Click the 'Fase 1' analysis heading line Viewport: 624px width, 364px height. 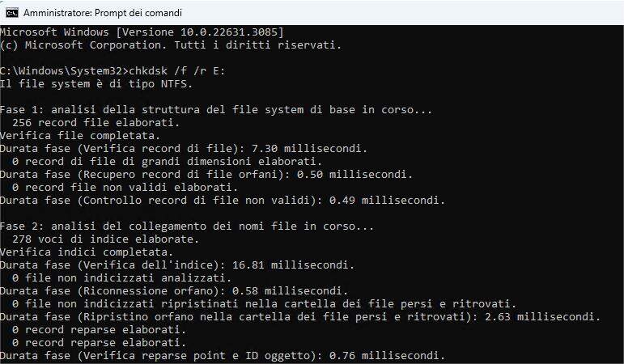click(x=216, y=110)
